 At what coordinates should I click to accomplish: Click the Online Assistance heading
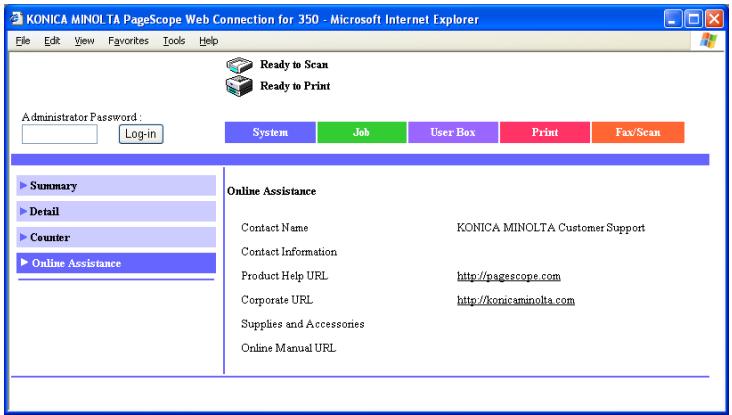(272, 191)
